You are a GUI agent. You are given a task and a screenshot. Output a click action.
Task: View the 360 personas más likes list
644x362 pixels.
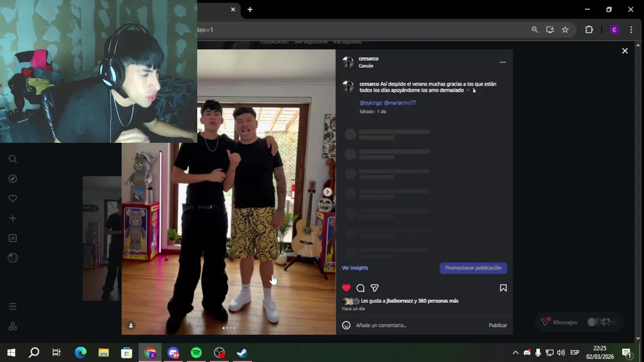[x=438, y=301]
